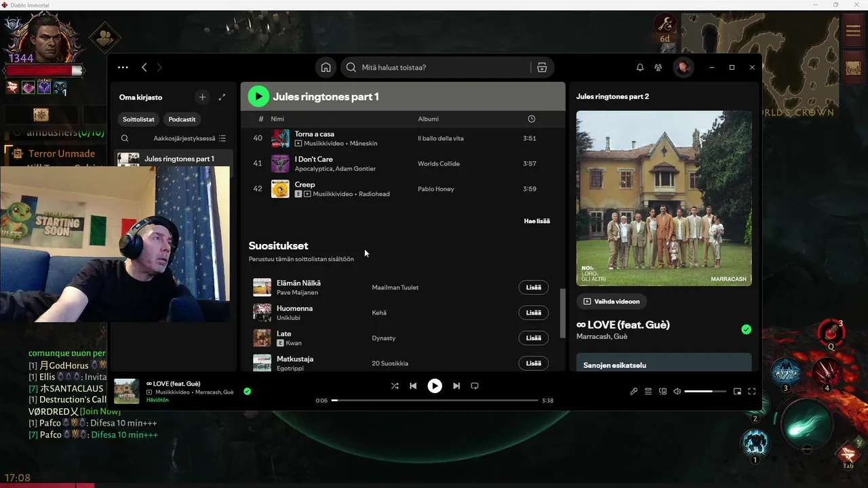
Task: Open connect to device icon
Action: tap(663, 391)
